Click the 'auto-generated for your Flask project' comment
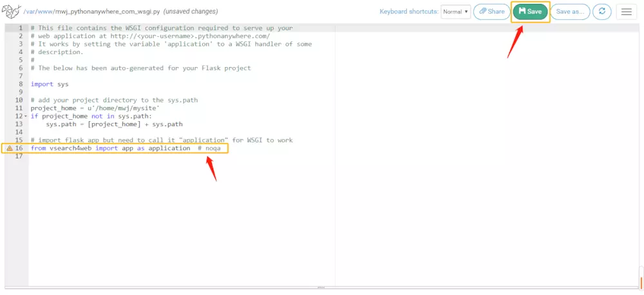 click(x=141, y=68)
